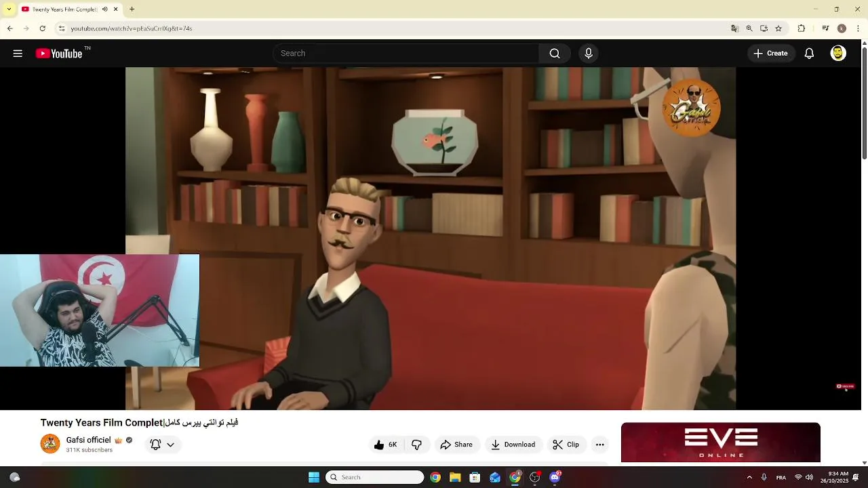Close the Twenty Years Film tab

point(116,9)
